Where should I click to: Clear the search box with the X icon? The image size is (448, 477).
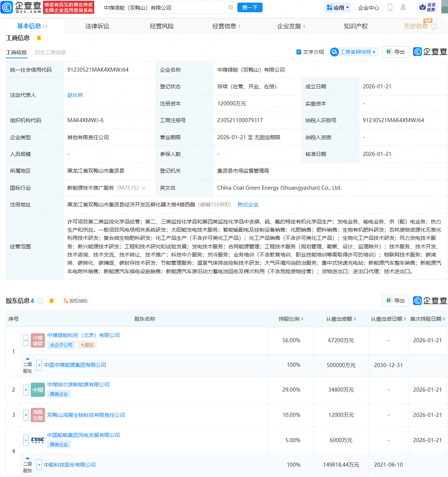point(231,7)
